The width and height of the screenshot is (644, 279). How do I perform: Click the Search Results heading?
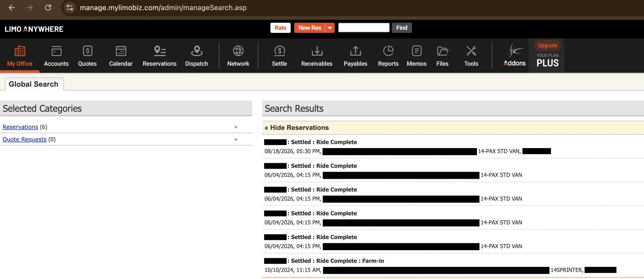294,109
